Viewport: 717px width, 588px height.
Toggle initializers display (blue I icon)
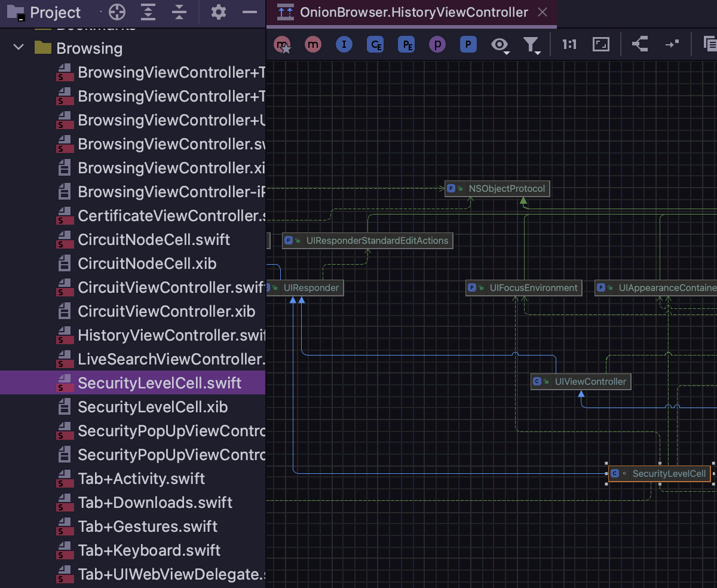[344, 44]
